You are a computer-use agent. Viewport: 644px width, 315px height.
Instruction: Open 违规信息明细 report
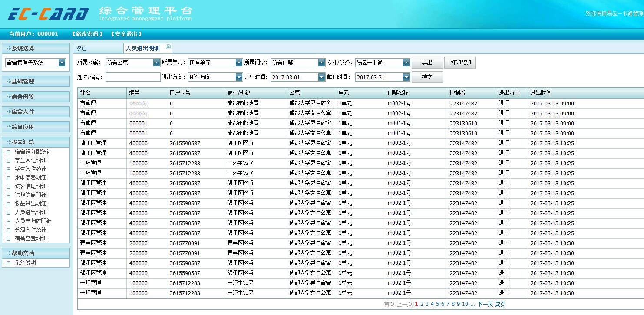point(30,195)
